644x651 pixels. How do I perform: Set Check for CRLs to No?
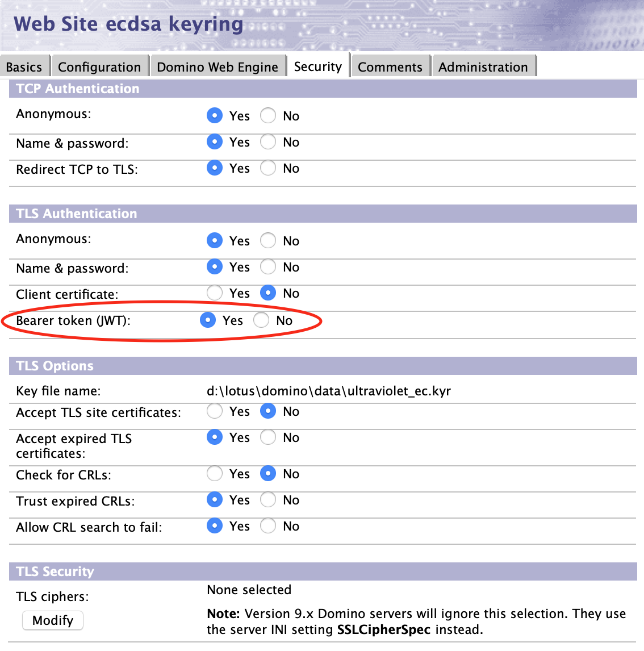point(268,473)
